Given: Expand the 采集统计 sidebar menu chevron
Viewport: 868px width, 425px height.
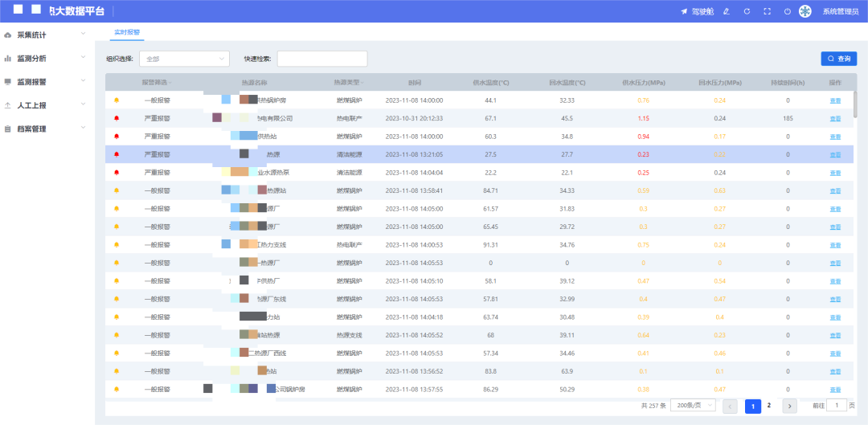Looking at the screenshot, I should tap(83, 34).
